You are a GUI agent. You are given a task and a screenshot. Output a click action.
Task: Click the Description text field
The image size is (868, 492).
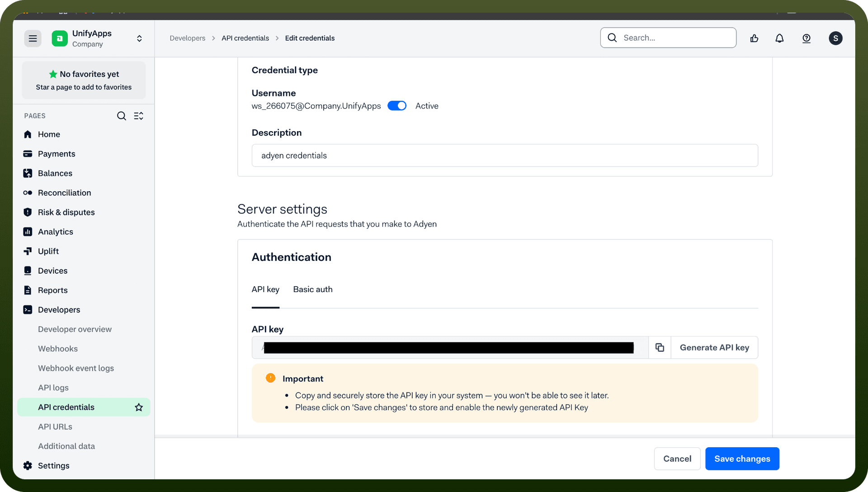tap(505, 156)
